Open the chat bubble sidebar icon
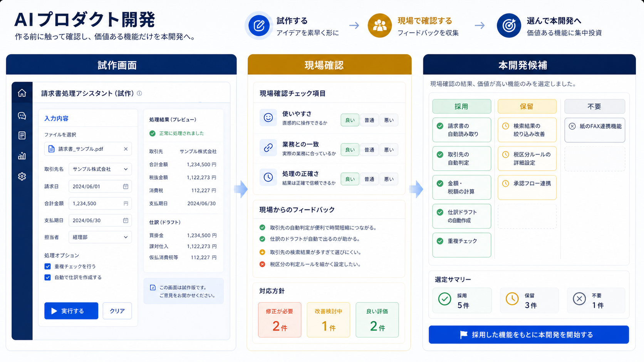Image resolution: width=644 pixels, height=362 pixels. point(22,116)
